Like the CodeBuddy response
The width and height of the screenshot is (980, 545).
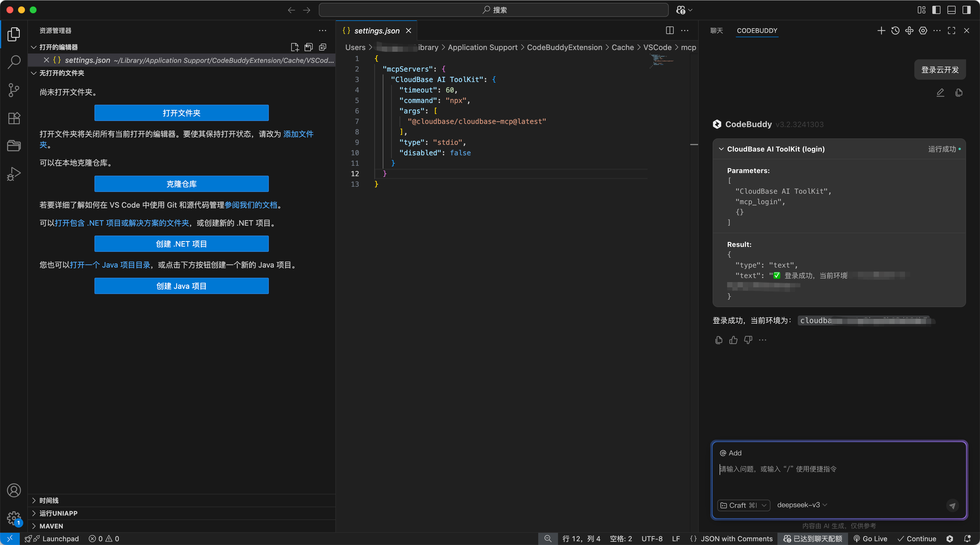coord(734,340)
